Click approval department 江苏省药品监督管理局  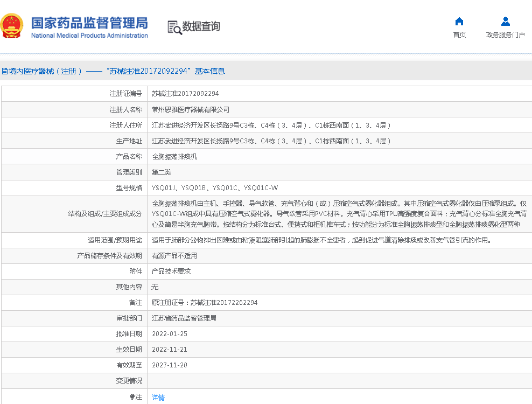click(184, 318)
